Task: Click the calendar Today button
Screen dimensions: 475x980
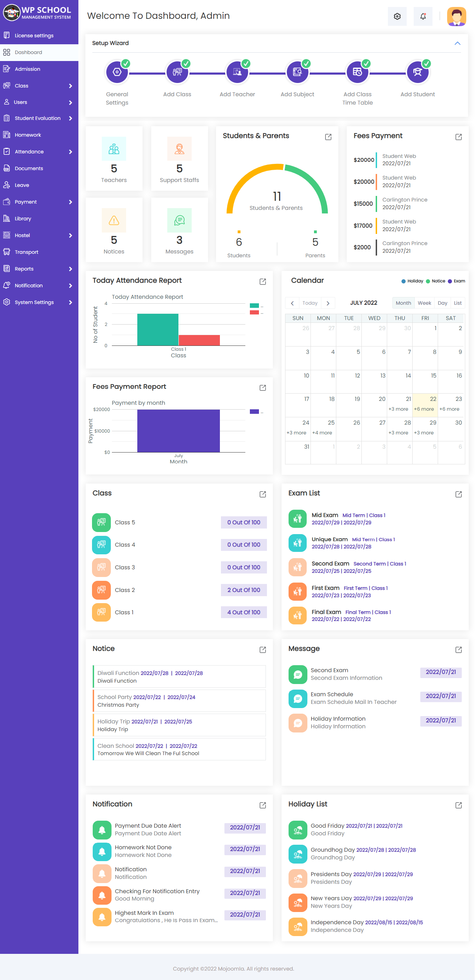Action: tap(310, 303)
